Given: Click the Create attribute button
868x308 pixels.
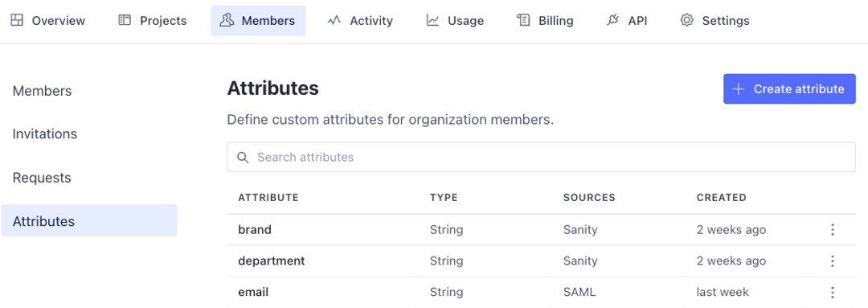Looking at the screenshot, I should 789,89.
